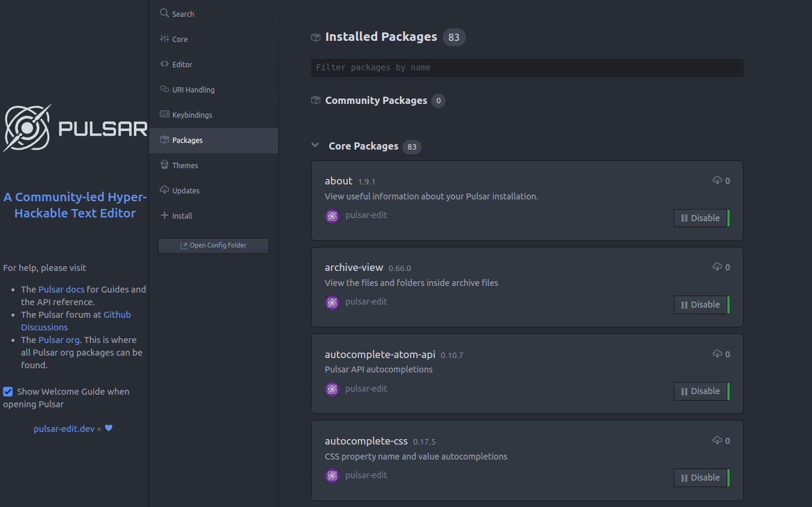The width and height of the screenshot is (812, 507).
Task: Open the archive-view package title
Action: pyautogui.click(x=354, y=267)
